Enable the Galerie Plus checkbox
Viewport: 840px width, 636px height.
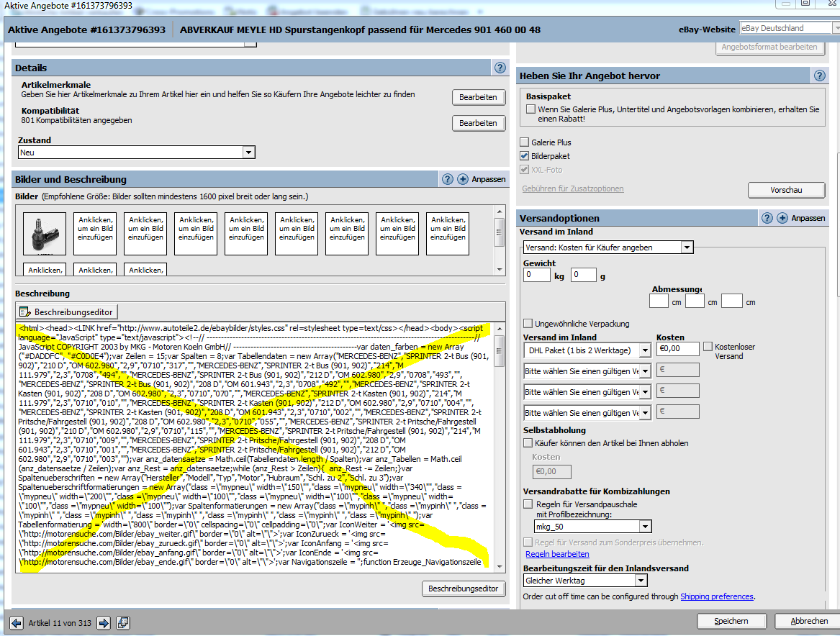coord(525,142)
